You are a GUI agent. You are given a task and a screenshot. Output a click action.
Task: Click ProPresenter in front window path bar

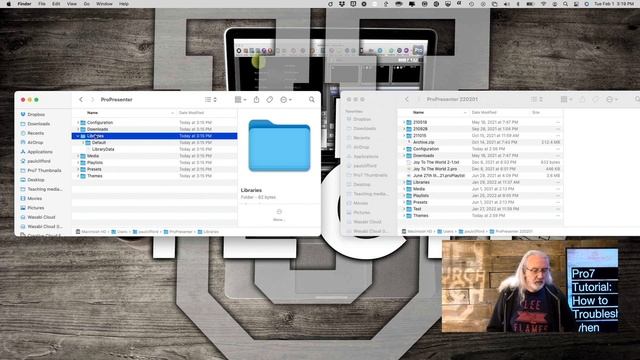pos(178,232)
